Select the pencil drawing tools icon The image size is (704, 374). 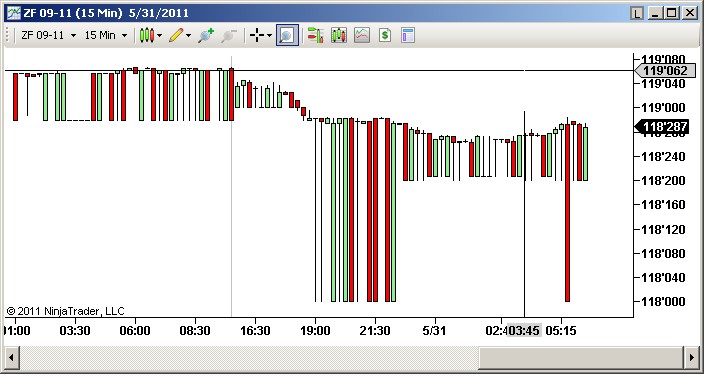pos(176,35)
